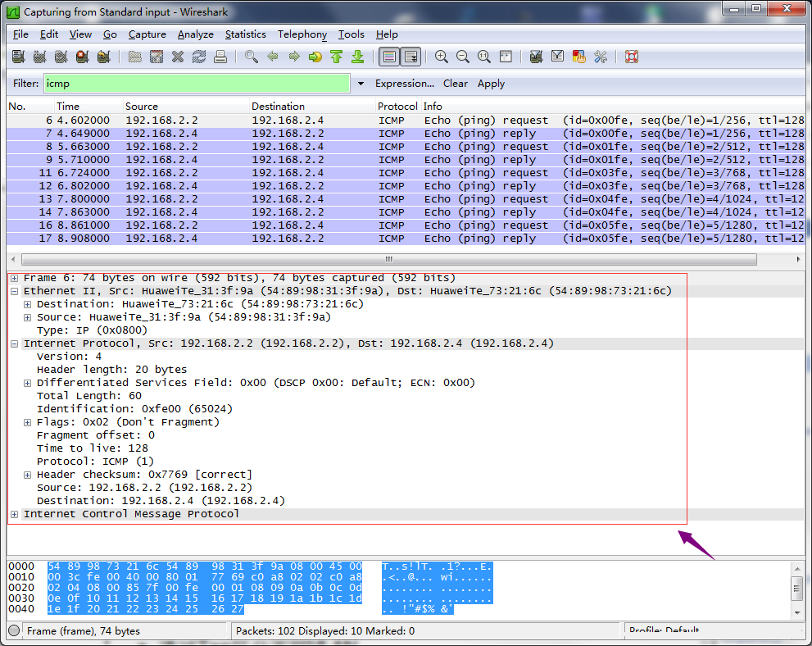Select packet 17 at time 8.908000
The width and height of the screenshot is (812, 646).
[406, 239]
